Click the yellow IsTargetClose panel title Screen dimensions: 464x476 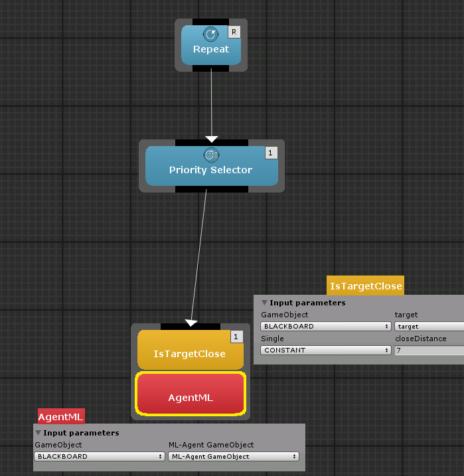(x=365, y=285)
